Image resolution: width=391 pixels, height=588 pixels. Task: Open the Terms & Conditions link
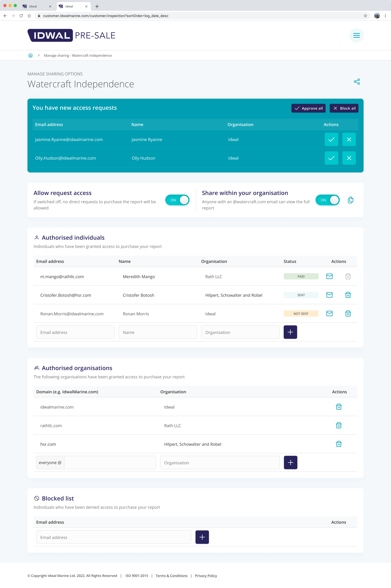171,576
